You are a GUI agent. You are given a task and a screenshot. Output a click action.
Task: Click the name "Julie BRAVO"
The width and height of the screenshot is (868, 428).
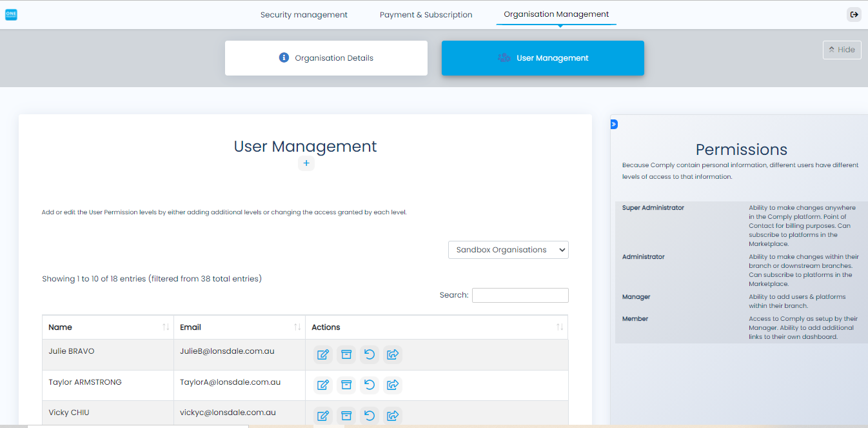coord(72,351)
